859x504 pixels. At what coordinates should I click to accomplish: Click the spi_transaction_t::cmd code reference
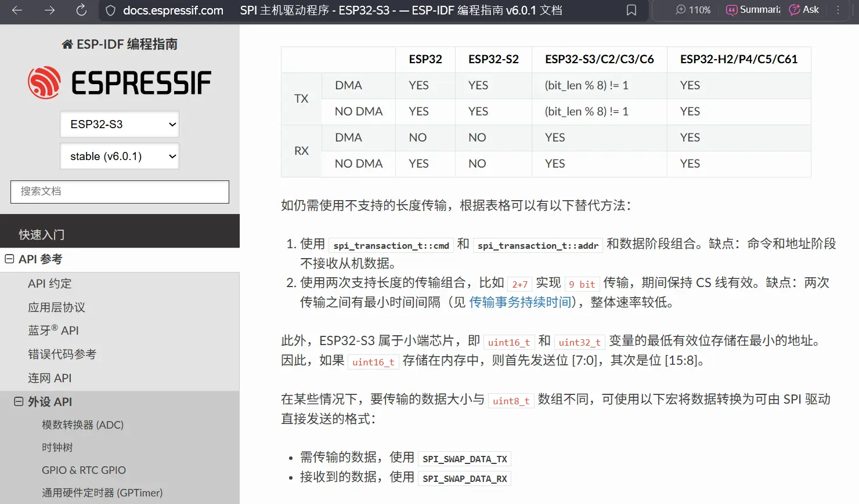[x=391, y=245]
